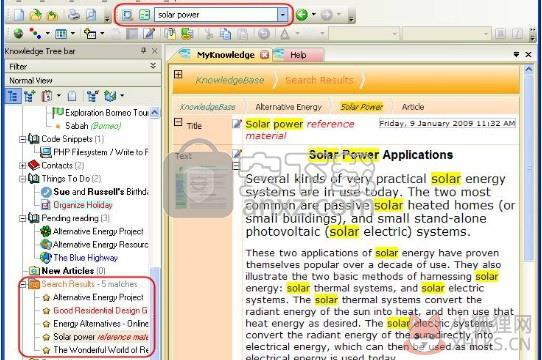The width and height of the screenshot is (542, 360).
Task: Collapse the Title field minus box
Action: (178, 122)
